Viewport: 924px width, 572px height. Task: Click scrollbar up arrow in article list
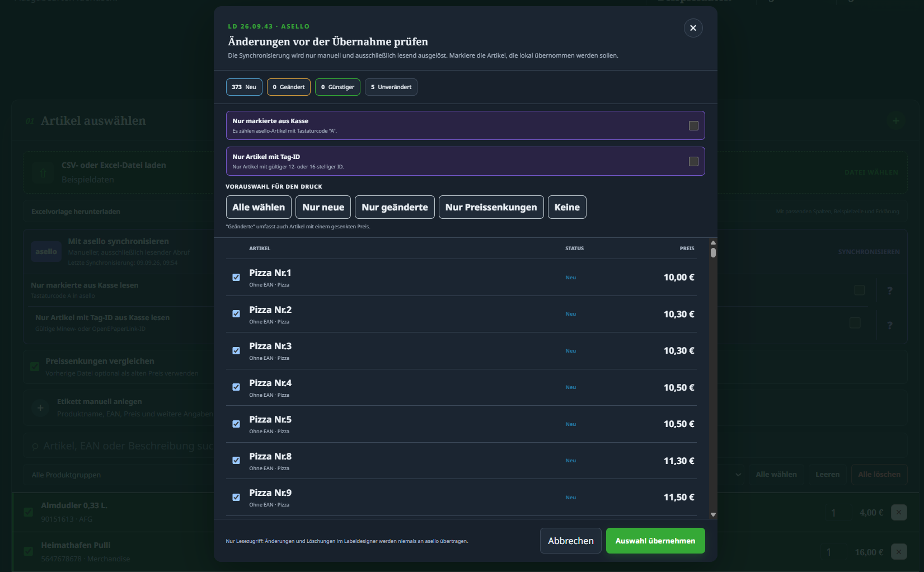[713, 242]
